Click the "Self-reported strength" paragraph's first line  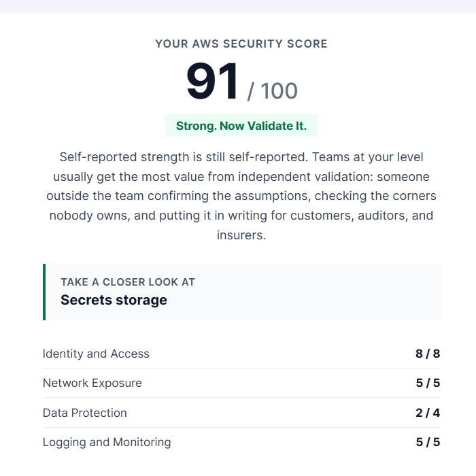pyautogui.click(x=241, y=157)
